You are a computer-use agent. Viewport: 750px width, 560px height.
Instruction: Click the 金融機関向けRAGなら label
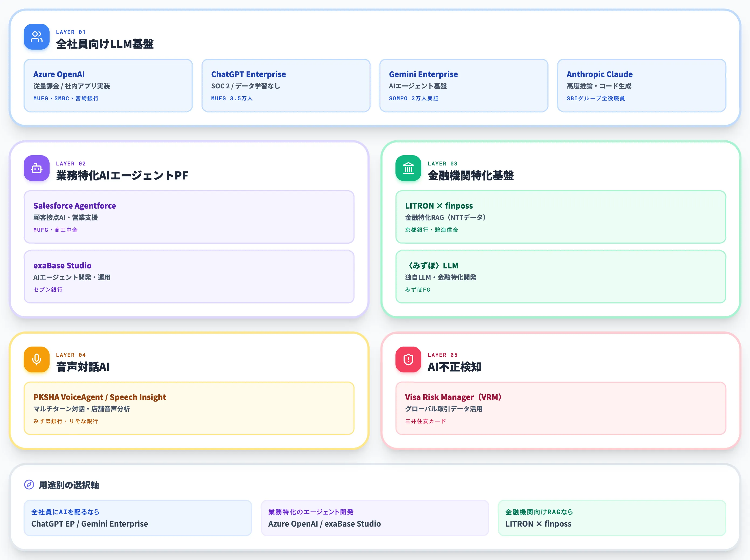click(539, 512)
